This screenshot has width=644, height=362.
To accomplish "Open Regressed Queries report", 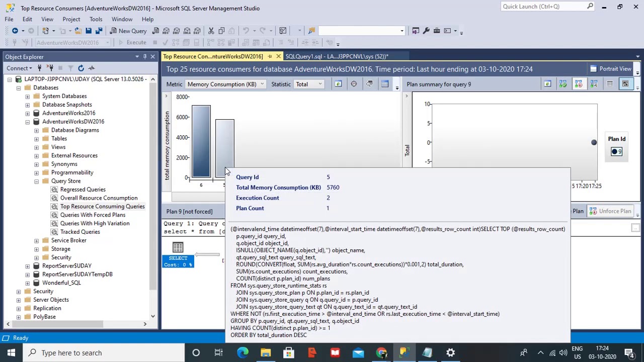I will point(83,190).
